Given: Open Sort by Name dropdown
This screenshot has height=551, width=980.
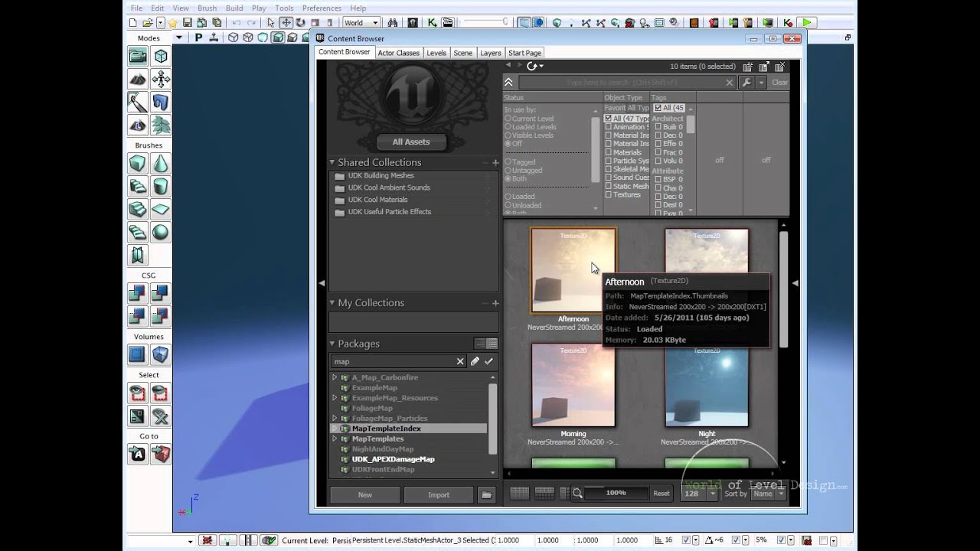Looking at the screenshot, I should [x=768, y=494].
